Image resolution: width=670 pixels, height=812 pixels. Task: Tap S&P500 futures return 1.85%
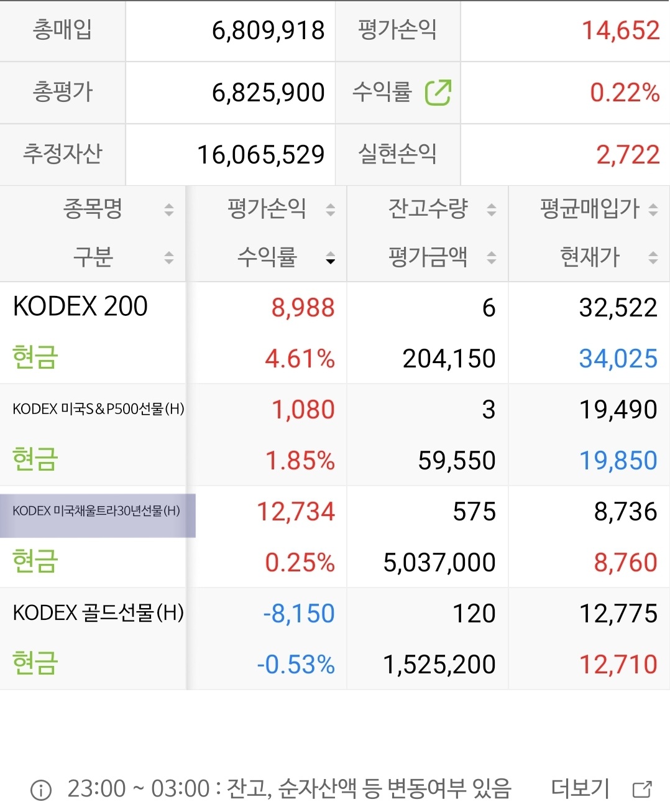click(300, 461)
